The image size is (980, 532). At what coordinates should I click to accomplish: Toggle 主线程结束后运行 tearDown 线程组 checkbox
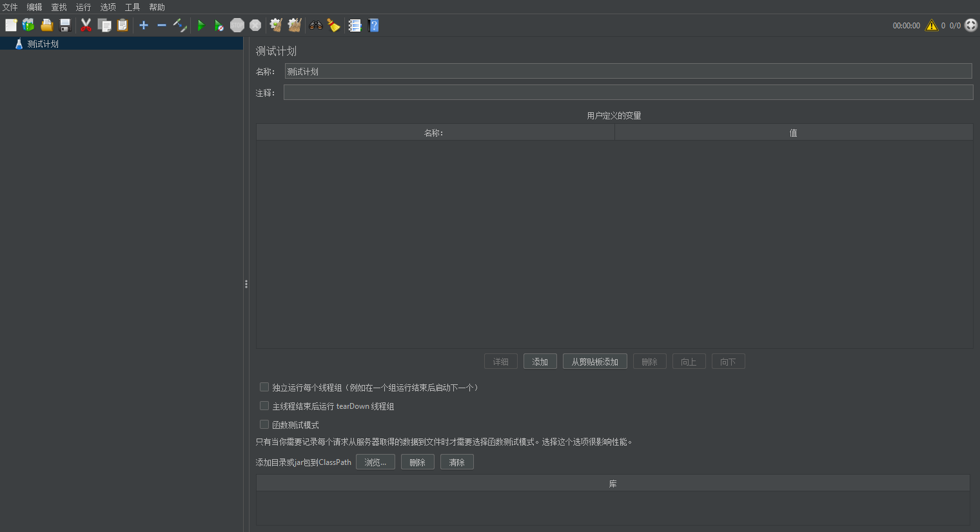coord(264,406)
